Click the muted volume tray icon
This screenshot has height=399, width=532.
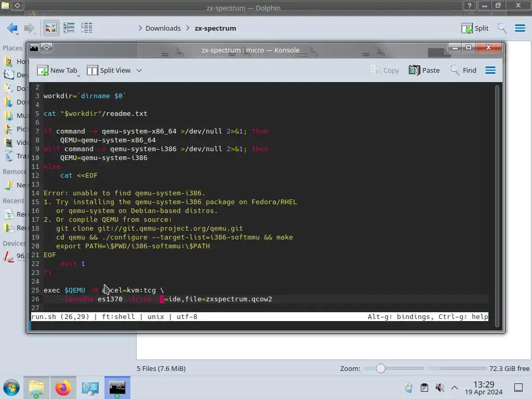[x=440, y=388]
